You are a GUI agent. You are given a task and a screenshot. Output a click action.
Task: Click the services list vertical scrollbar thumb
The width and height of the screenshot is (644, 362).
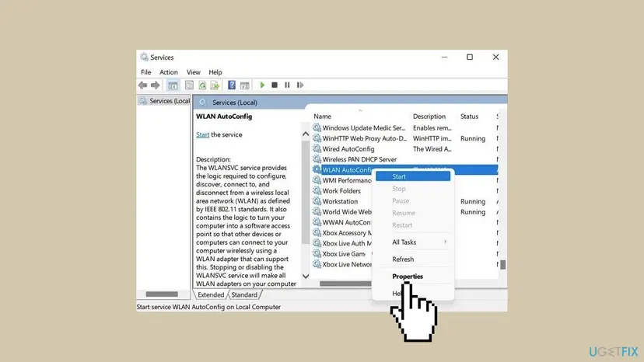click(502, 265)
